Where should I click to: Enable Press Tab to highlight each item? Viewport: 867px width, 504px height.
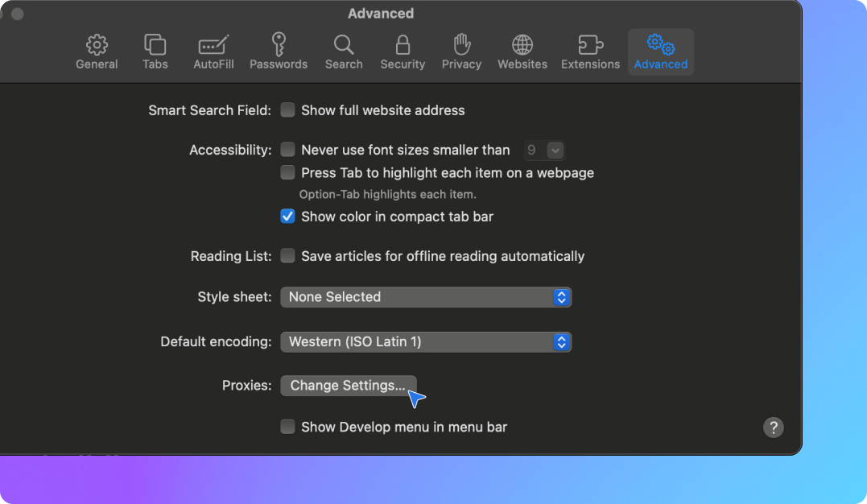pos(287,172)
